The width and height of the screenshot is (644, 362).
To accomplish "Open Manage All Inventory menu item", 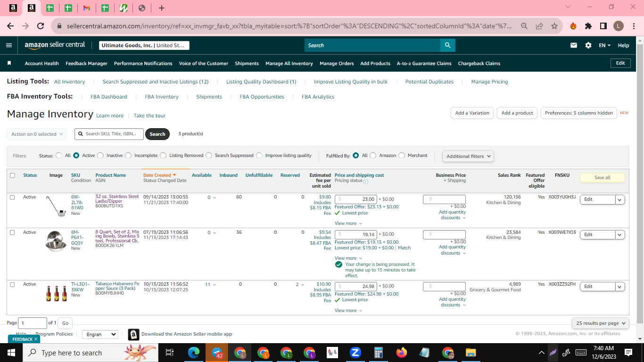I will point(289,63).
